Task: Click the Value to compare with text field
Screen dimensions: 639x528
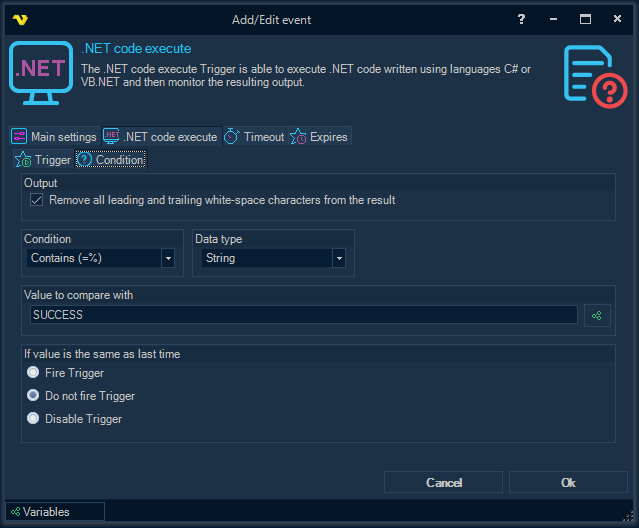Action: pyautogui.click(x=304, y=315)
